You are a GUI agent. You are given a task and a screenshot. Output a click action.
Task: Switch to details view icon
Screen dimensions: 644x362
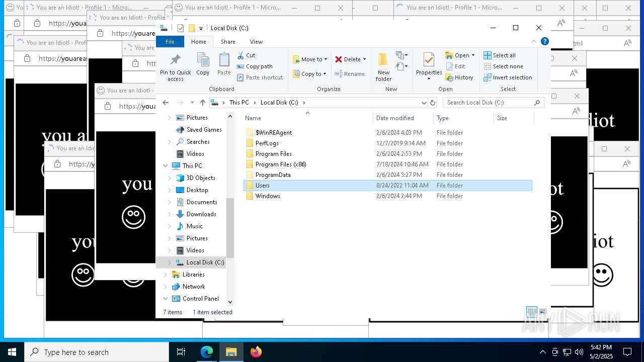[532, 312]
